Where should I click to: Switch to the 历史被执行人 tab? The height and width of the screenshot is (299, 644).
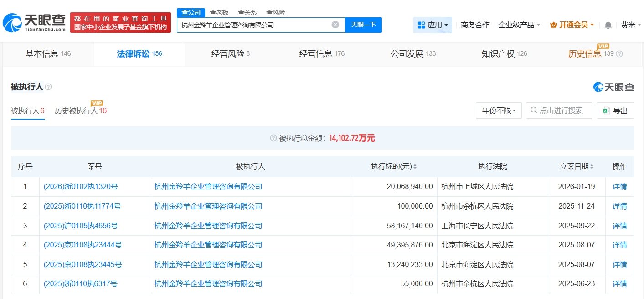pyautogui.click(x=76, y=110)
